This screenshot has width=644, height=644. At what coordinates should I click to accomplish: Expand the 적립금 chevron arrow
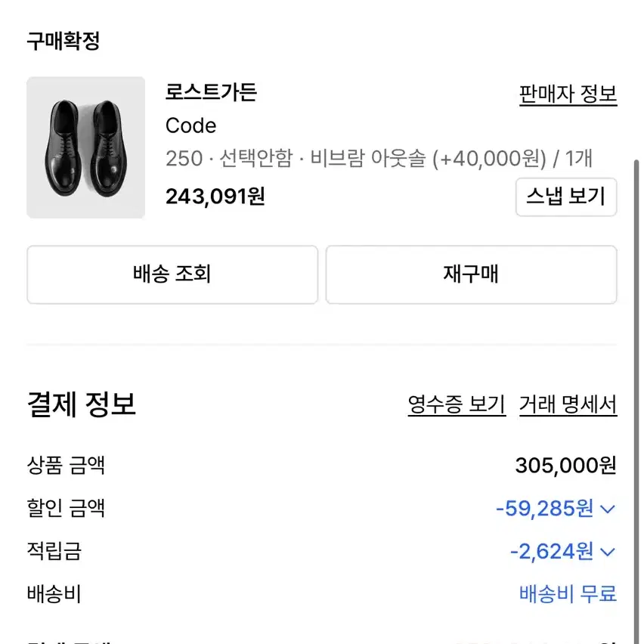click(608, 552)
